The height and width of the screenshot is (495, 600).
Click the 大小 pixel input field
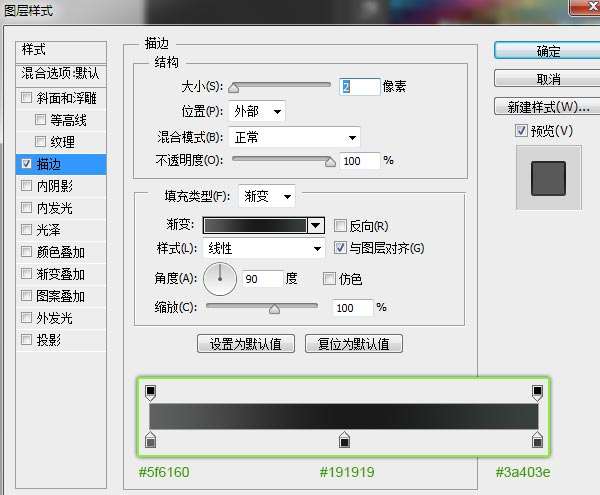click(x=359, y=87)
